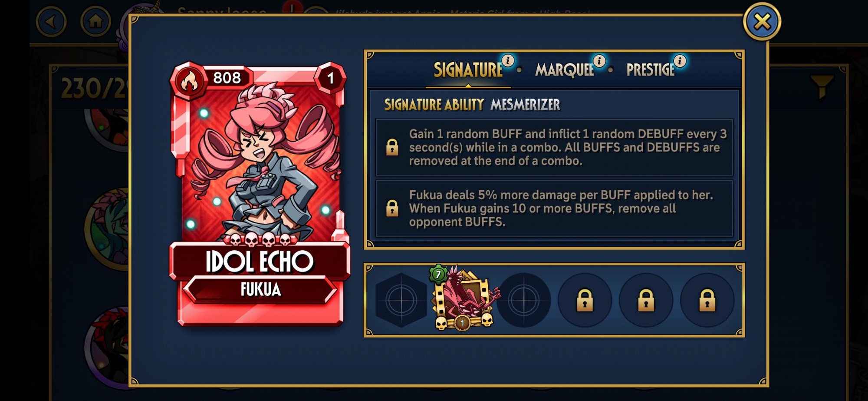Tap the lock on second Mesmerizer ability
Screen dimensions: 868x401
[392, 208]
